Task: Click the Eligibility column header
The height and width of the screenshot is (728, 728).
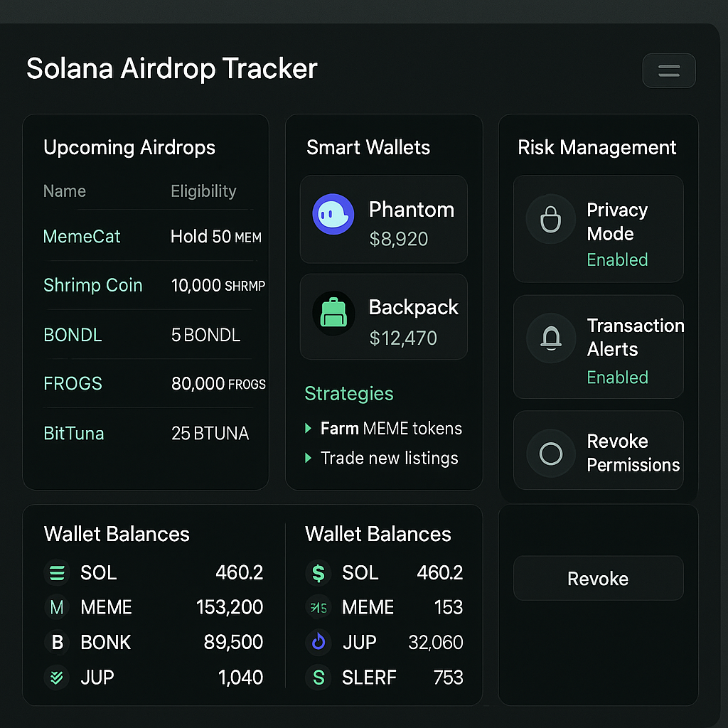Action: (203, 191)
